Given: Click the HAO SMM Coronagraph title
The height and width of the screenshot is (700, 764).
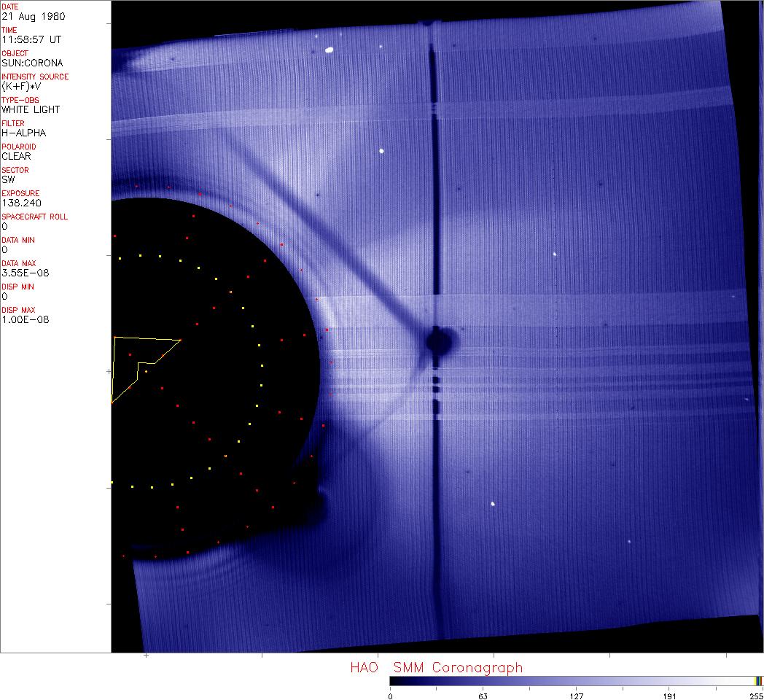Looking at the screenshot, I should 436,667.
